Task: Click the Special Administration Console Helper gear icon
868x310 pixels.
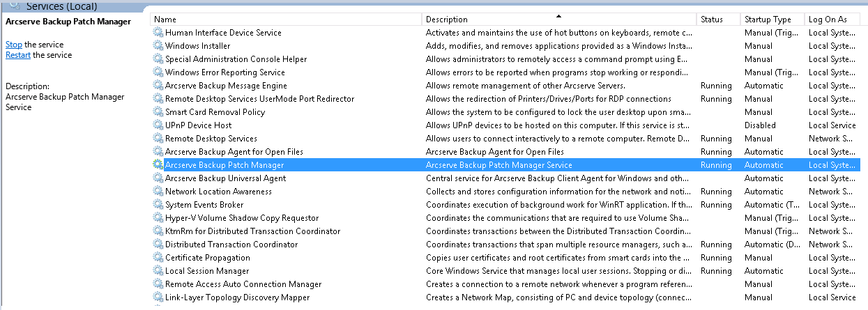Action: tap(158, 59)
